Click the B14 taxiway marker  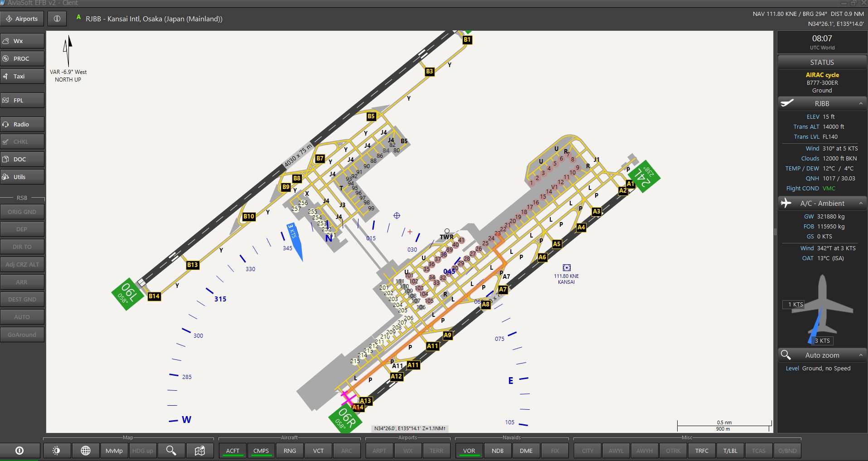coord(154,296)
